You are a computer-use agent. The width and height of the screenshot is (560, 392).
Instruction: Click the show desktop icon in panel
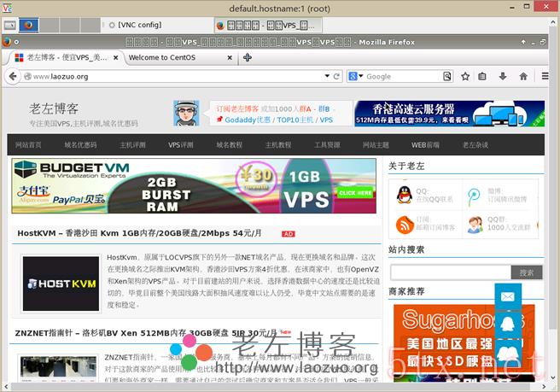coord(10,25)
